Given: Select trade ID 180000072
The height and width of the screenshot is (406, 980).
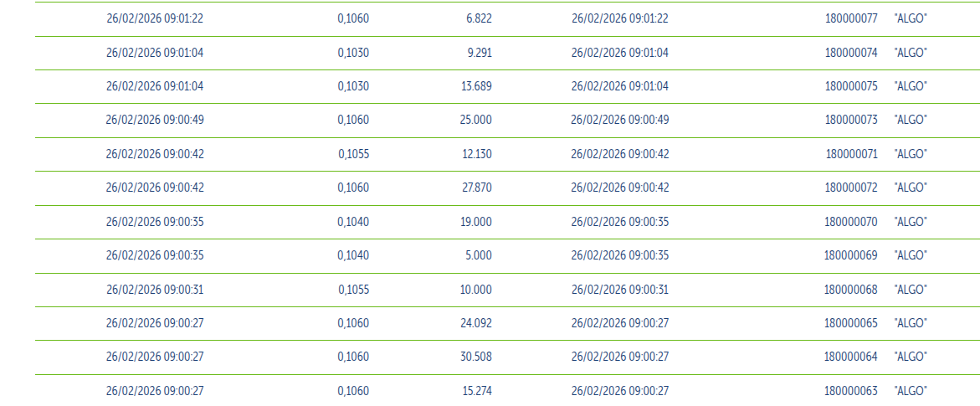Looking at the screenshot, I should click(850, 188).
